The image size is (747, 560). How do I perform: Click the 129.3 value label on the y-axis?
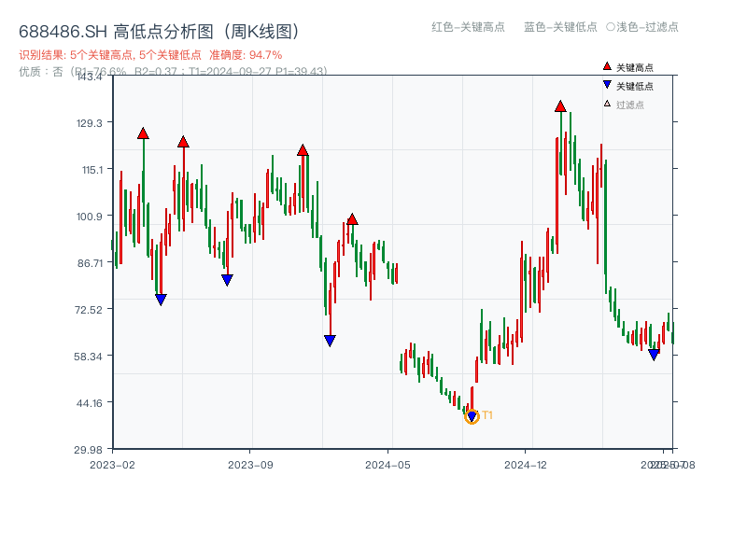click(x=88, y=122)
